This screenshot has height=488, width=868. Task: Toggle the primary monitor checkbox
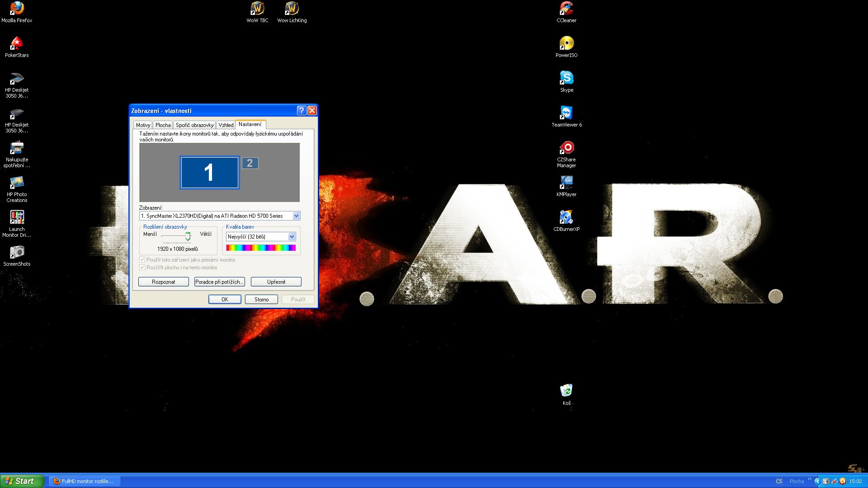[142, 260]
